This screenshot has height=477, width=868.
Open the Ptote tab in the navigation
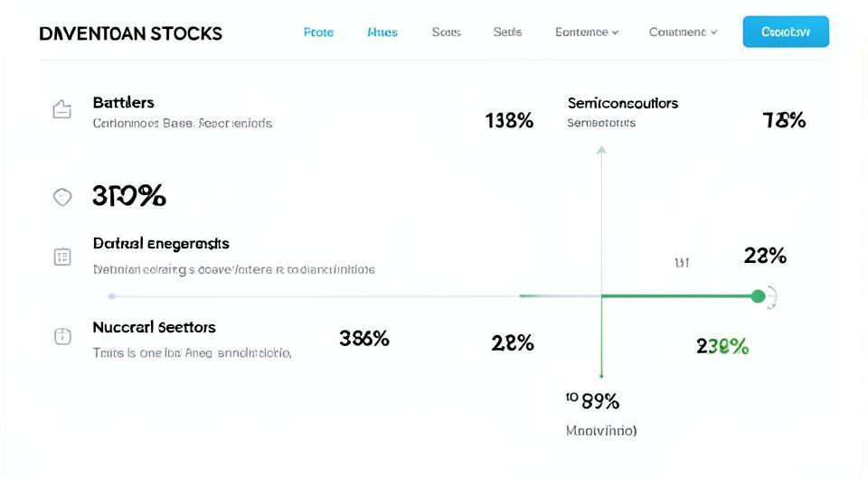pyautogui.click(x=318, y=32)
